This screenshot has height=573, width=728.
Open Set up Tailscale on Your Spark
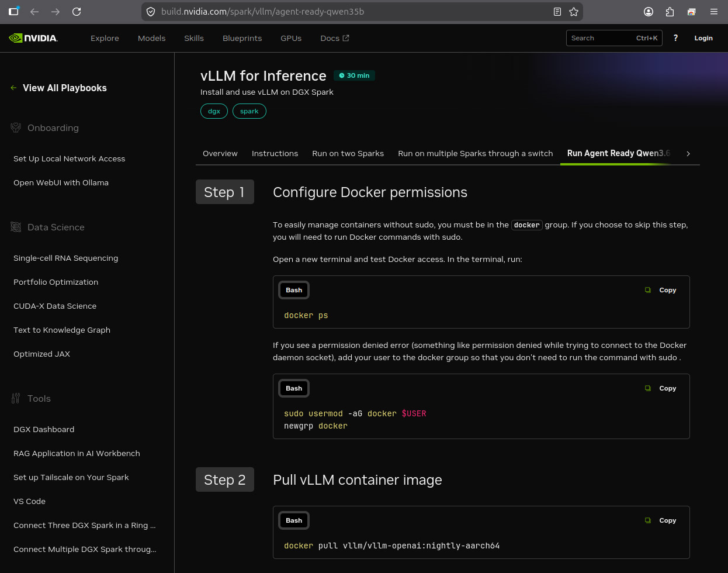(x=71, y=477)
